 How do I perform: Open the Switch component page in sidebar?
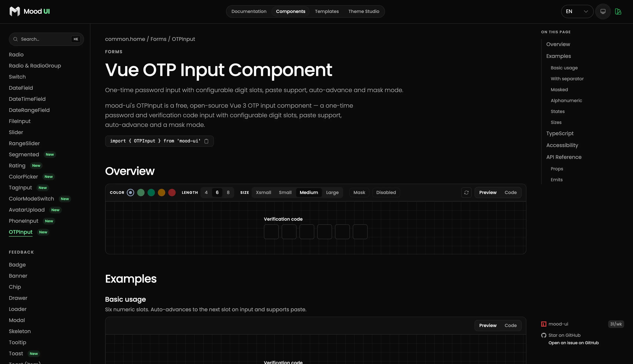[17, 77]
